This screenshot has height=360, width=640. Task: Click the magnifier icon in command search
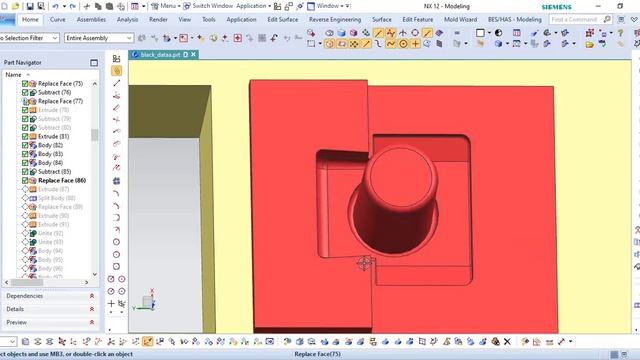[x=607, y=19]
